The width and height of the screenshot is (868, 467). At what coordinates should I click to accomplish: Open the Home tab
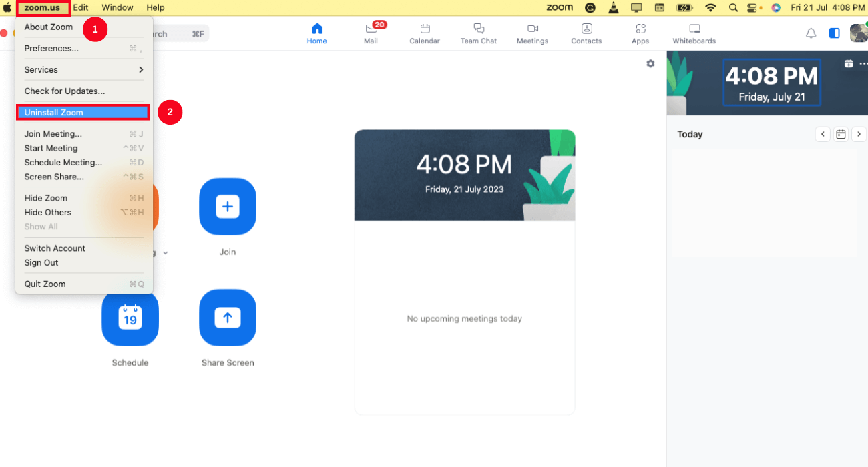[x=316, y=33]
